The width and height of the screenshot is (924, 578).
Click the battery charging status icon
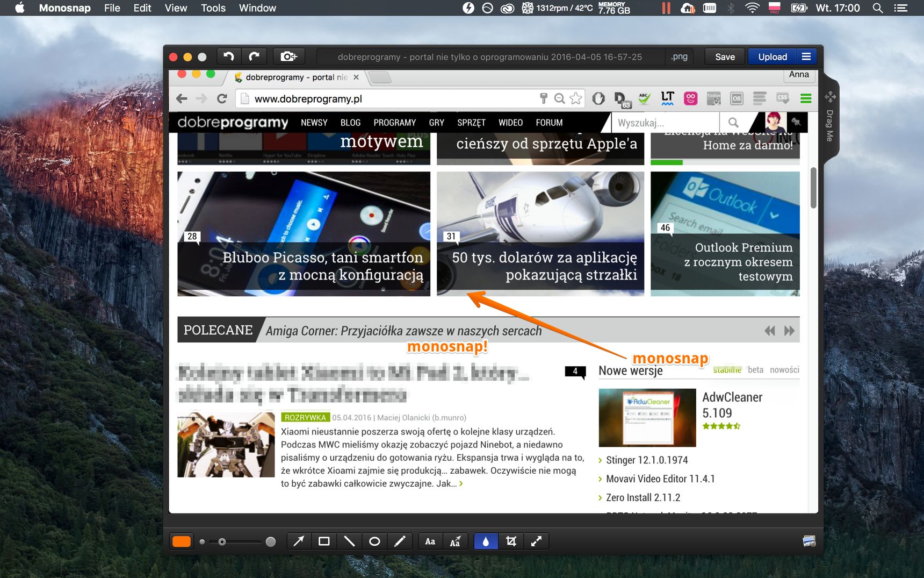[799, 8]
